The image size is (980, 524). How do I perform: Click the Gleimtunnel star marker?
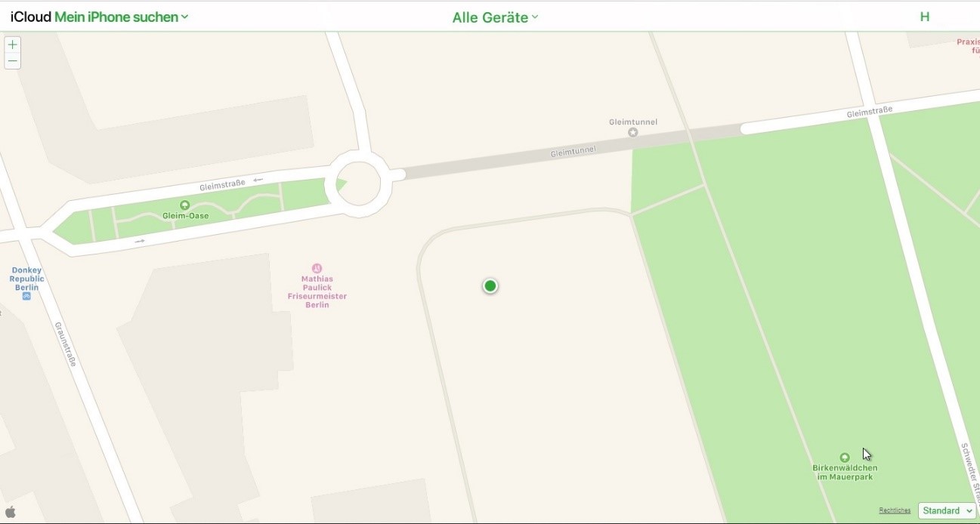click(x=633, y=132)
